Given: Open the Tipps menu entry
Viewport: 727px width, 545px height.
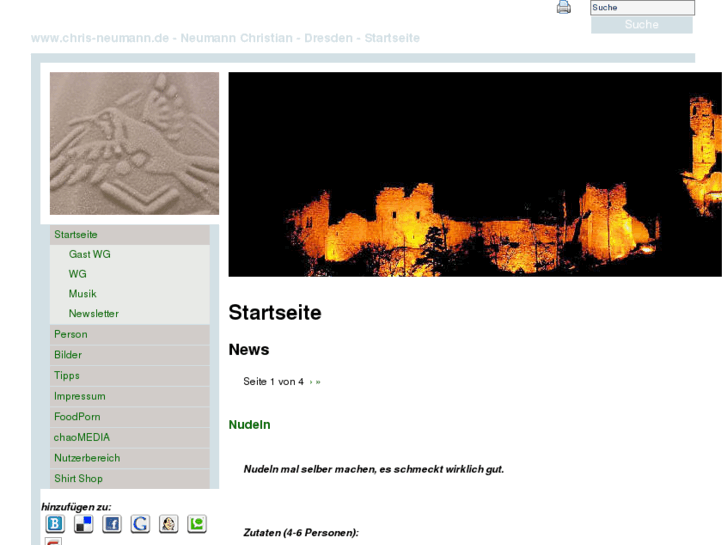Looking at the screenshot, I should pos(130,376).
